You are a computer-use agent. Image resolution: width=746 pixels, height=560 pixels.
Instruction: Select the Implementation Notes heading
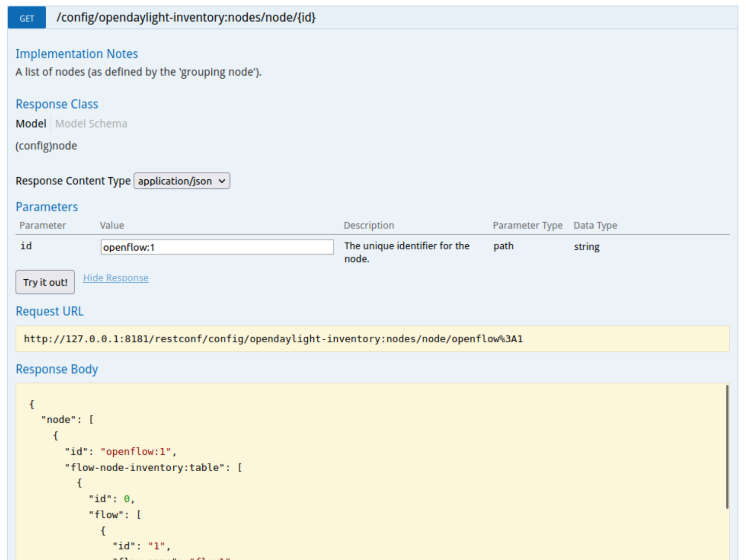point(77,54)
